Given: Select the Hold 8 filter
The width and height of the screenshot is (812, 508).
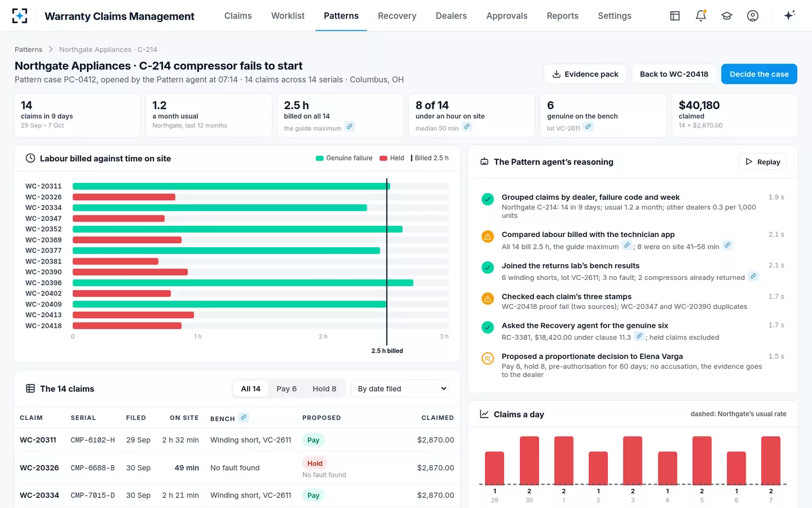Looking at the screenshot, I should tap(324, 389).
